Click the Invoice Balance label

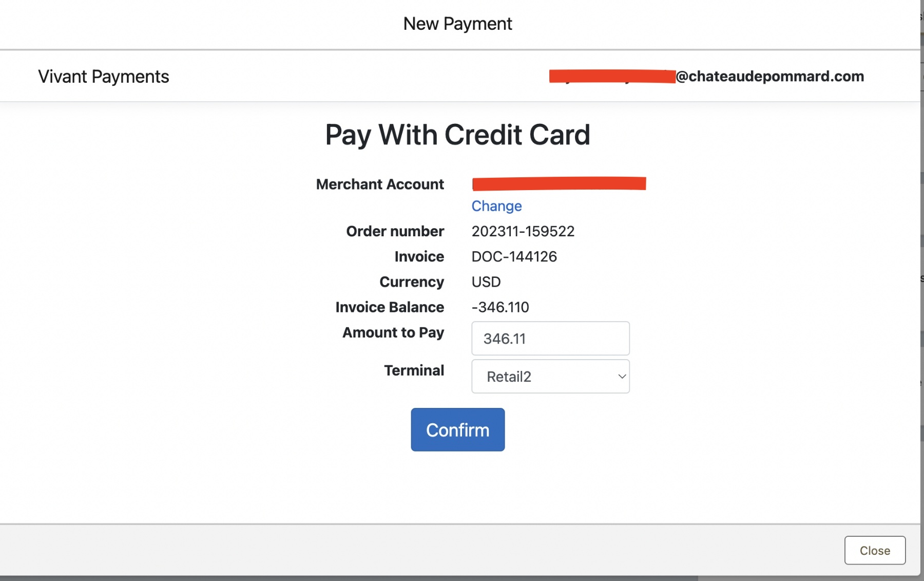pyautogui.click(x=390, y=307)
